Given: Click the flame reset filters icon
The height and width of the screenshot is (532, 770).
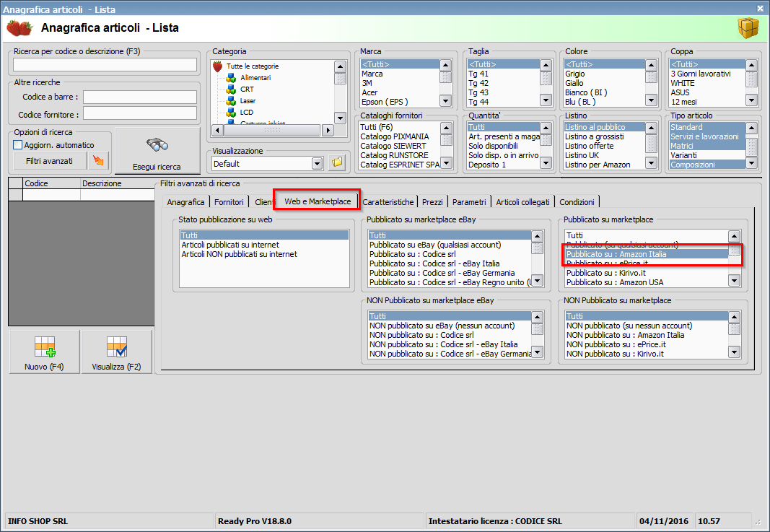Looking at the screenshot, I should [x=99, y=161].
